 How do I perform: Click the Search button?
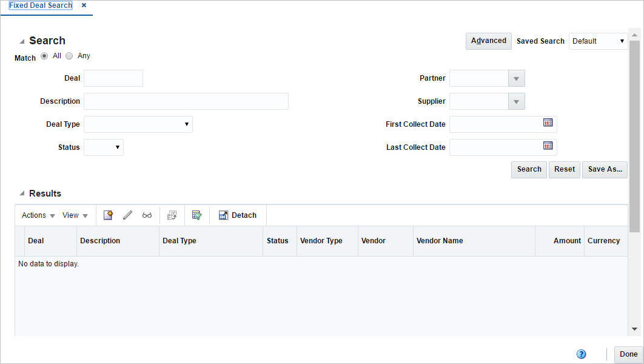click(528, 169)
